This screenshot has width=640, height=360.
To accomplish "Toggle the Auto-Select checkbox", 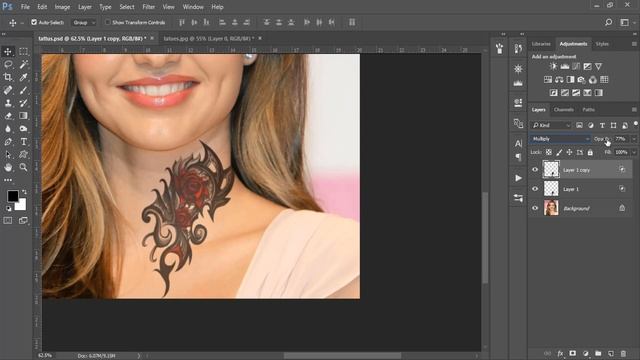I will [34, 22].
